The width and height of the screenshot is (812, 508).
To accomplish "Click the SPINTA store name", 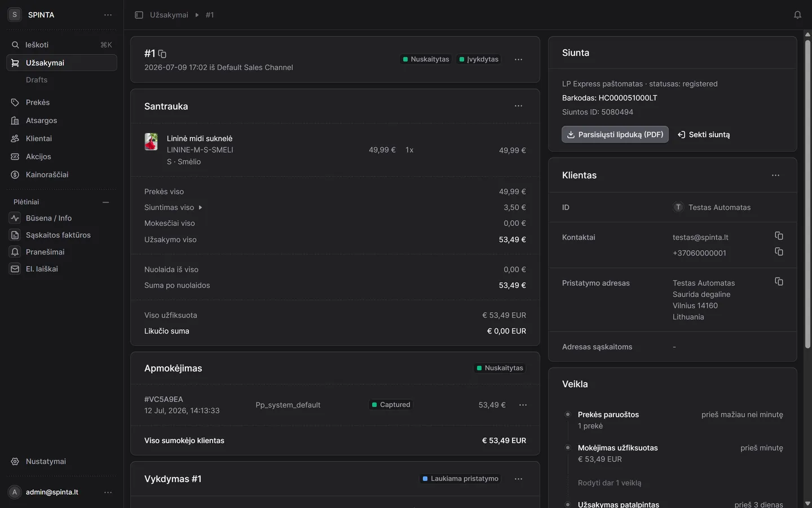I will [41, 15].
